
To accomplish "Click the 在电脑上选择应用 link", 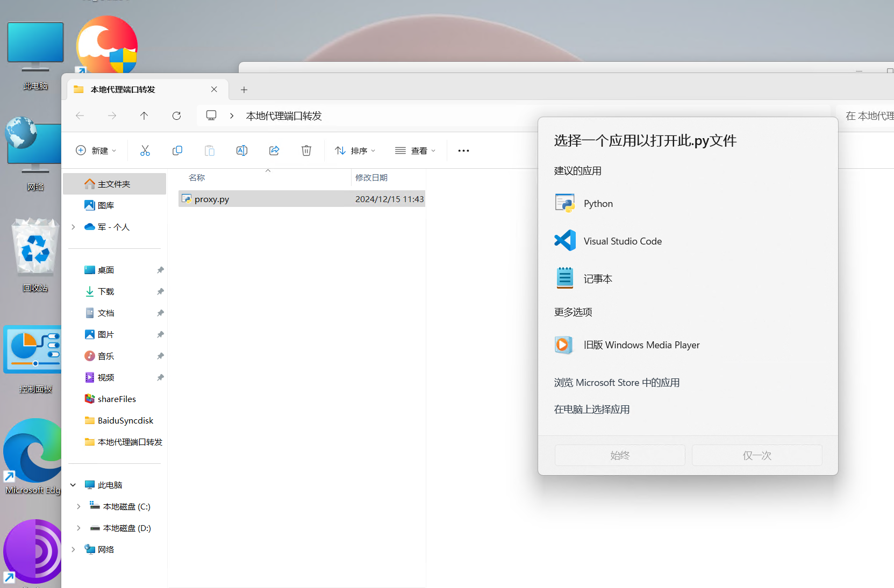I will coord(591,409).
